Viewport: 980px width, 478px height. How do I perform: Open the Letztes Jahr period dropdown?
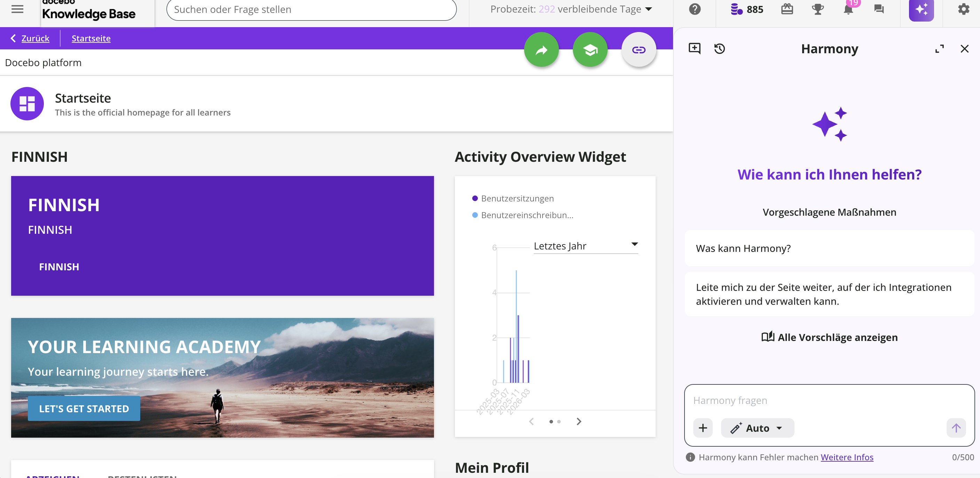point(585,246)
